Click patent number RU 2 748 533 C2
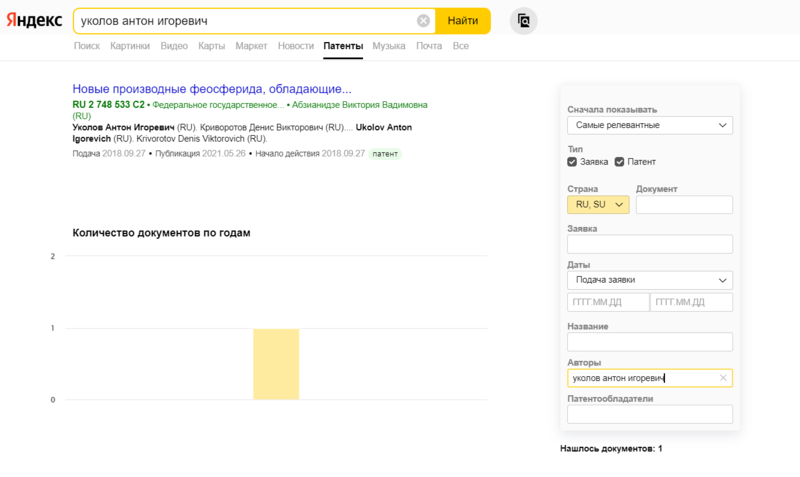Image resolution: width=800 pixels, height=477 pixels. 108,104
